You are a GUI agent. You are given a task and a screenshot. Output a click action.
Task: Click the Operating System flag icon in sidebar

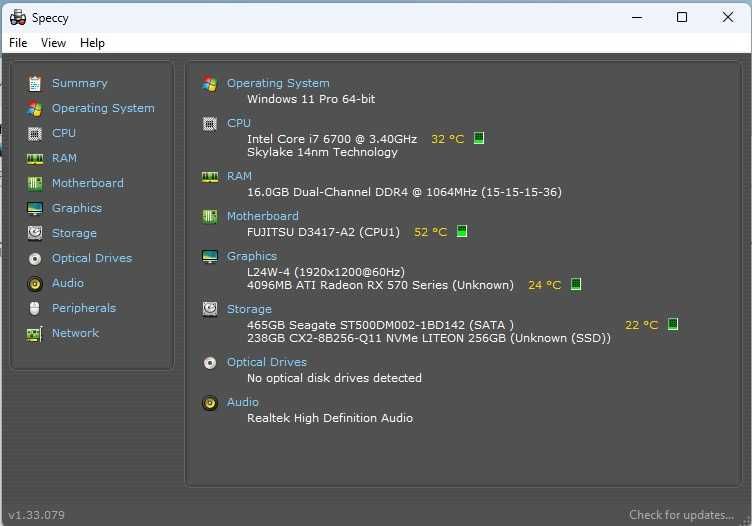coord(35,109)
